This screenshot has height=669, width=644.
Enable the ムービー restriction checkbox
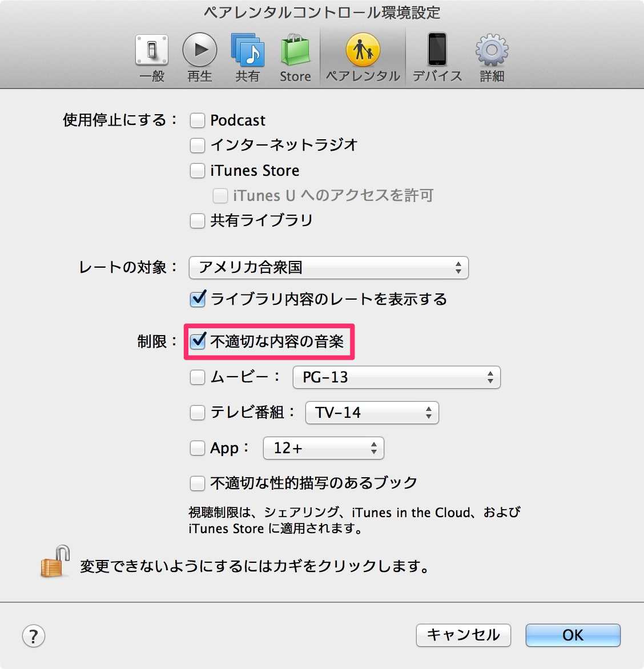pyautogui.click(x=197, y=377)
